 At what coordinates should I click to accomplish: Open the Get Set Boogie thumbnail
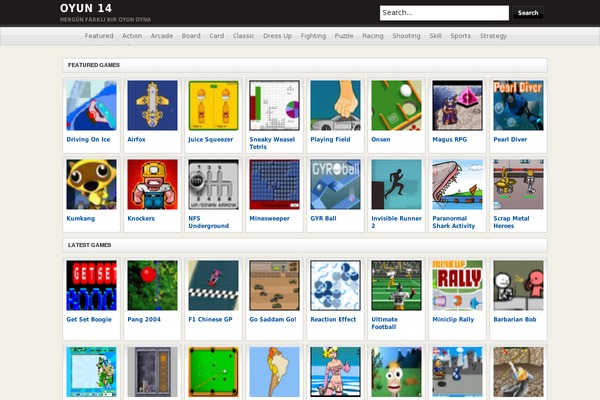(x=91, y=286)
